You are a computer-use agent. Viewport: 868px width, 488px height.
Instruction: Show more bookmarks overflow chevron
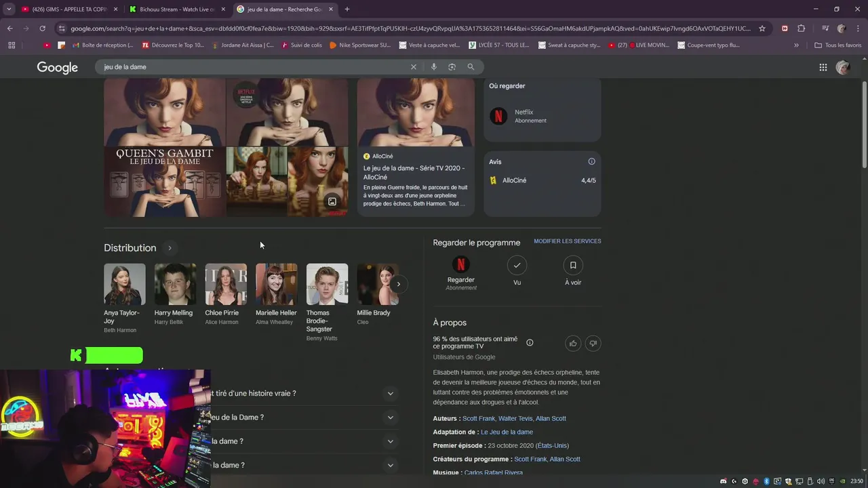(796, 45)
